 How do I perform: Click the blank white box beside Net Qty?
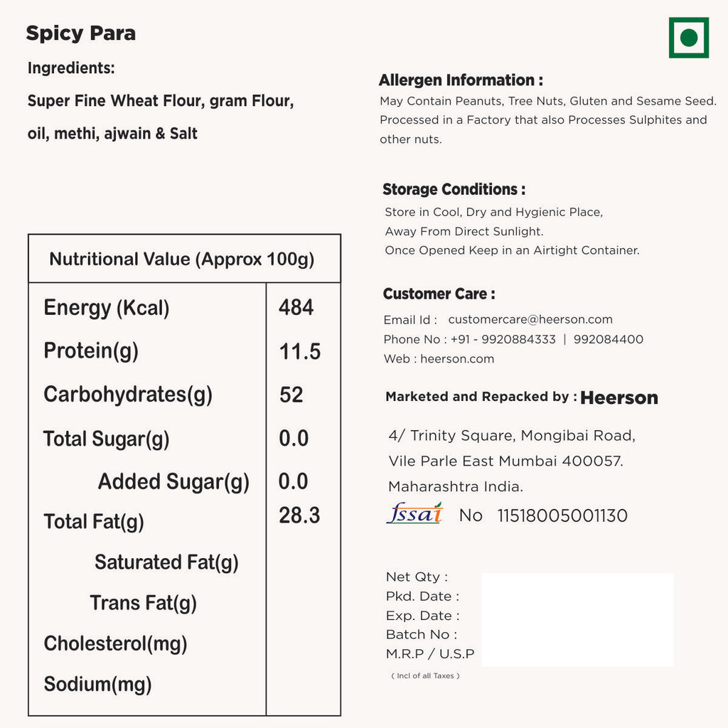577,619
